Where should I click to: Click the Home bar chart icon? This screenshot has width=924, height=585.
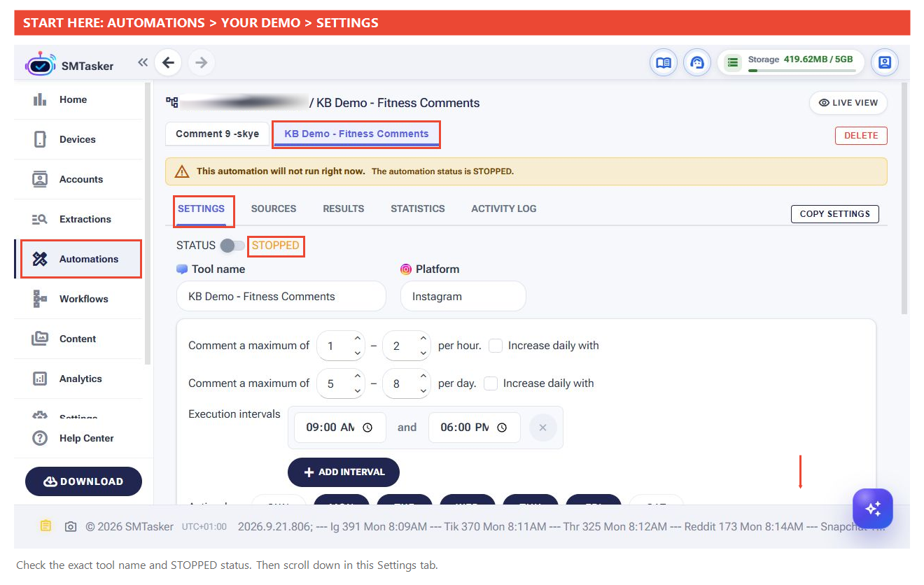(x=40, y=99)
